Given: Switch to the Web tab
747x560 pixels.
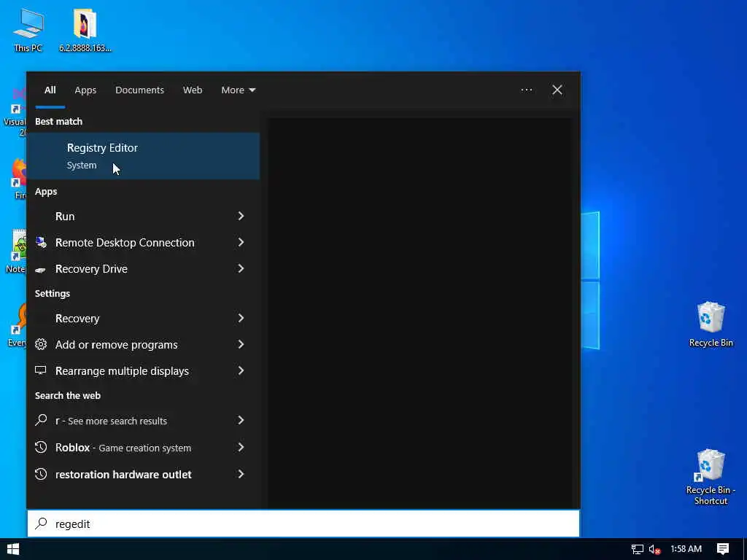Looking at the screenshot, I should pyautogui.click(x=193, y=90).
